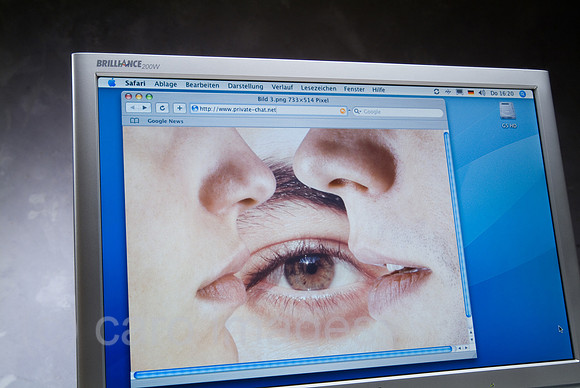
Task: Click the sync status menu bar icon
Action: pos(436,91)
